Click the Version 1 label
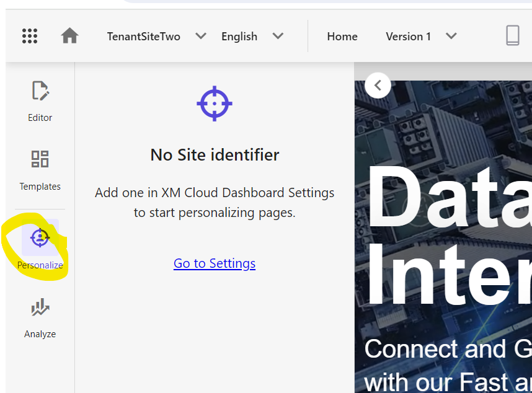 pyautogui.click(x=409, y=37)
